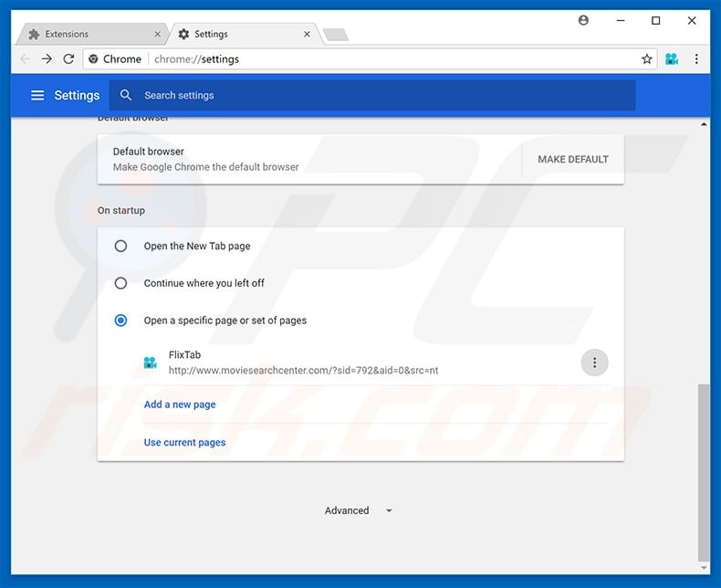Click the scrollbar up arrow
The image size is (721, 588).
[x=704, y=124]
